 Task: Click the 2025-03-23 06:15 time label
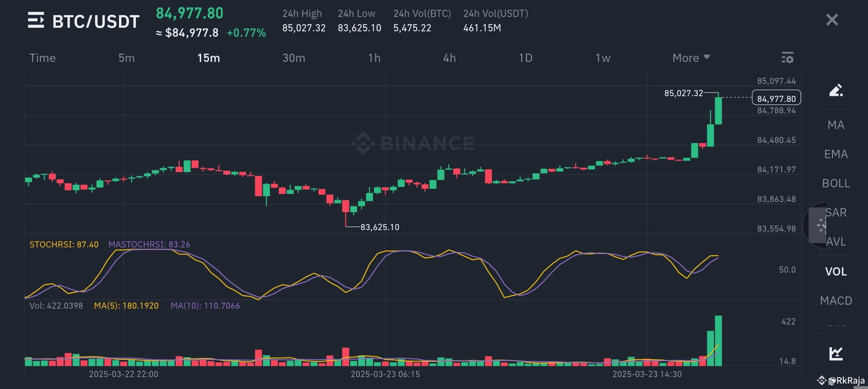click(x=385, y=374)
